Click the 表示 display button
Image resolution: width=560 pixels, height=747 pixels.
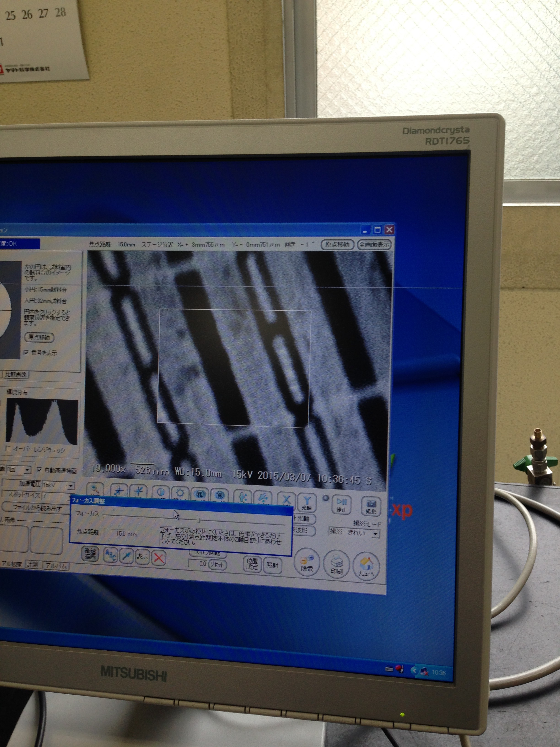click(142, 557)
